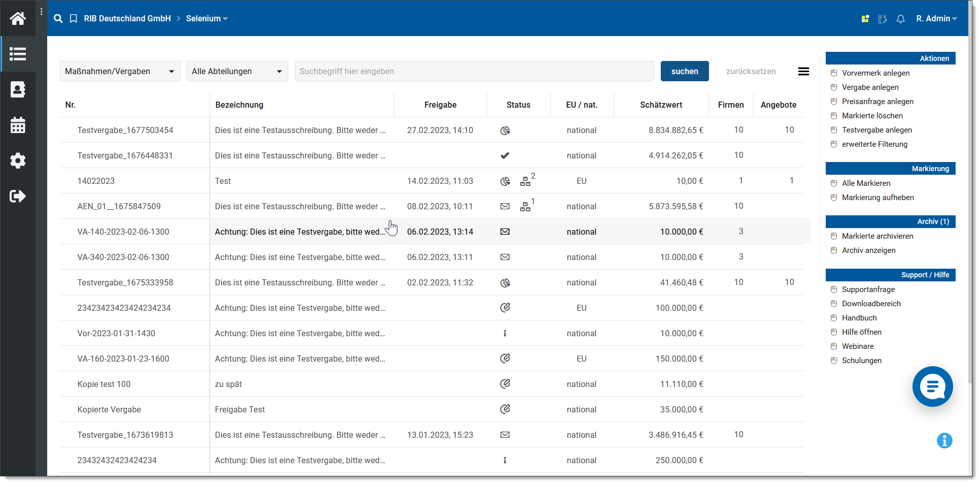
Task: Open the hamburger menu beside zurücksetzen
Action: tap(803, 72)
